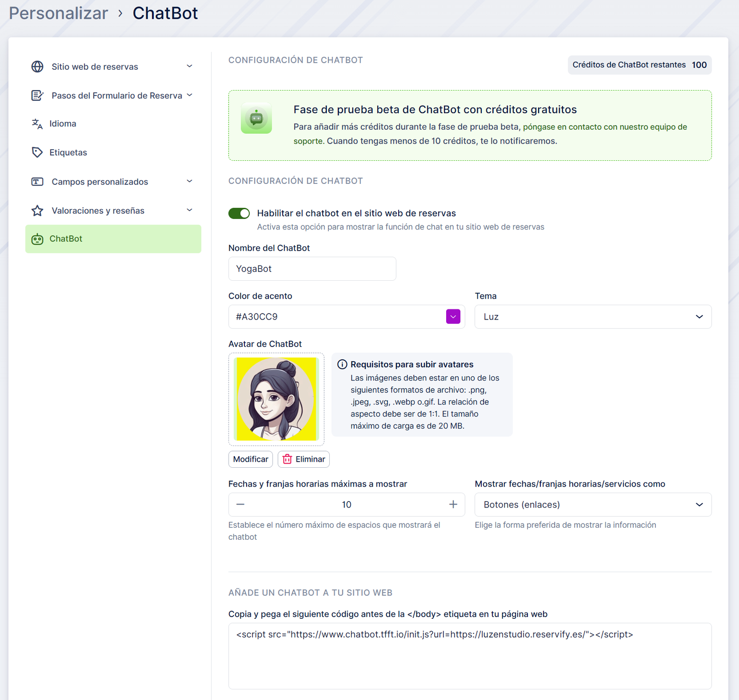739x700 pixels.
Task: Click the text field icon for Campos personalizados
Action: pyautogui.click(x=37, y=181)
